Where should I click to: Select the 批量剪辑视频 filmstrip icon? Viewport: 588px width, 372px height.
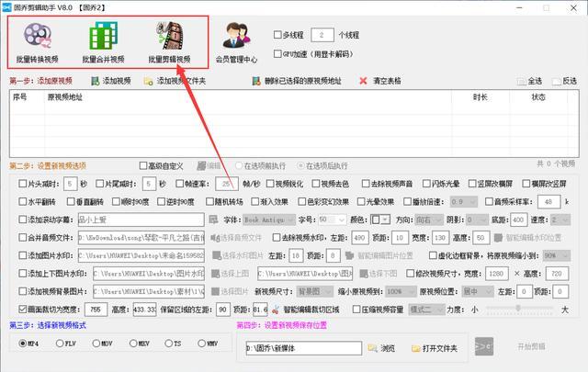point(169,36)
